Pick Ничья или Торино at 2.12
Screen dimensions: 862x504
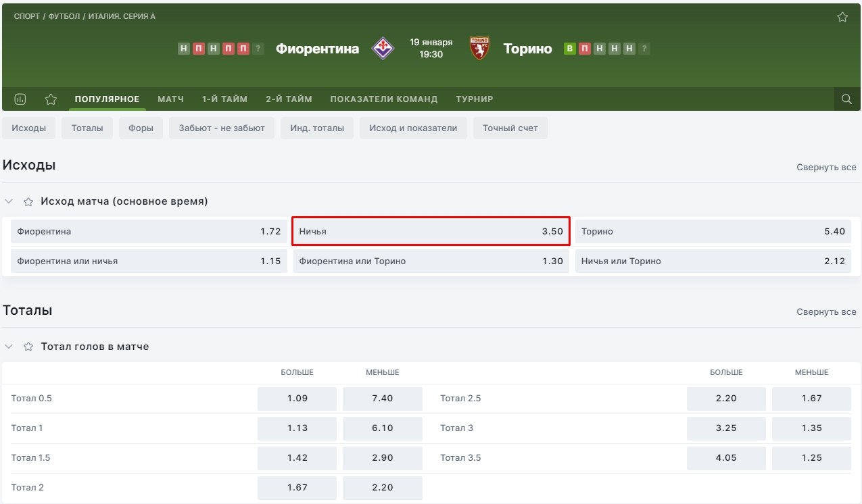pyautogui.click(x=713, y=261)
